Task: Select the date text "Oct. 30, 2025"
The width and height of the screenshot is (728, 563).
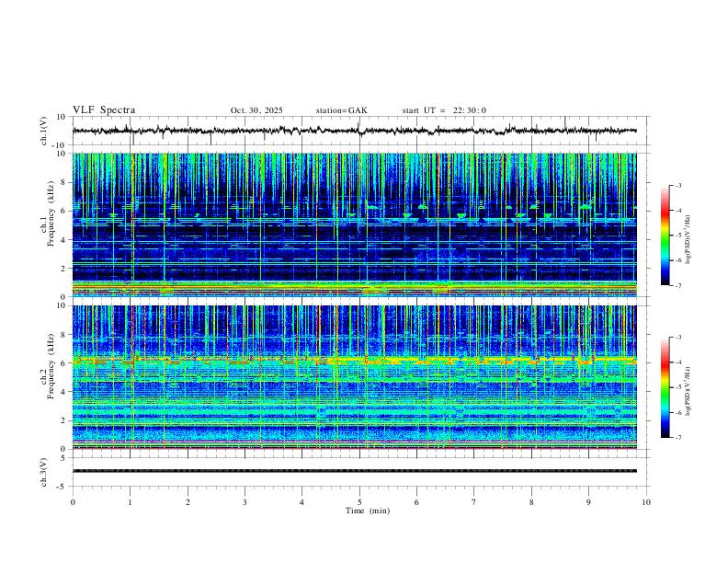Action: coord(256,110)
